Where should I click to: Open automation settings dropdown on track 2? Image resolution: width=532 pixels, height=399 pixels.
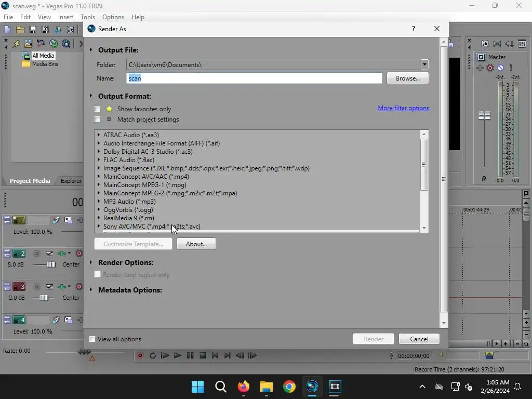click(x=69, y=253)
